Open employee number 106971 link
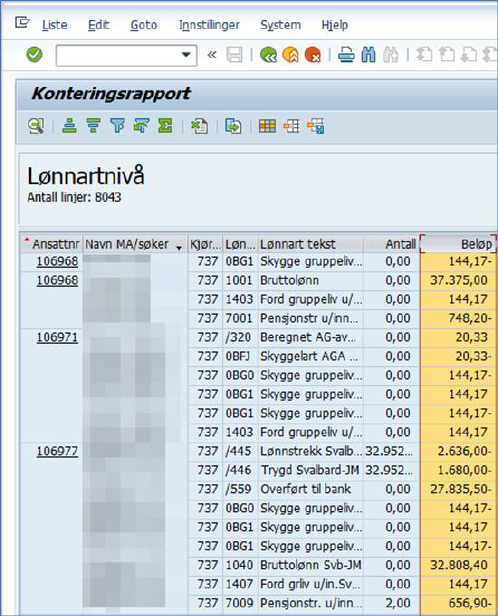 click(57, 337)
